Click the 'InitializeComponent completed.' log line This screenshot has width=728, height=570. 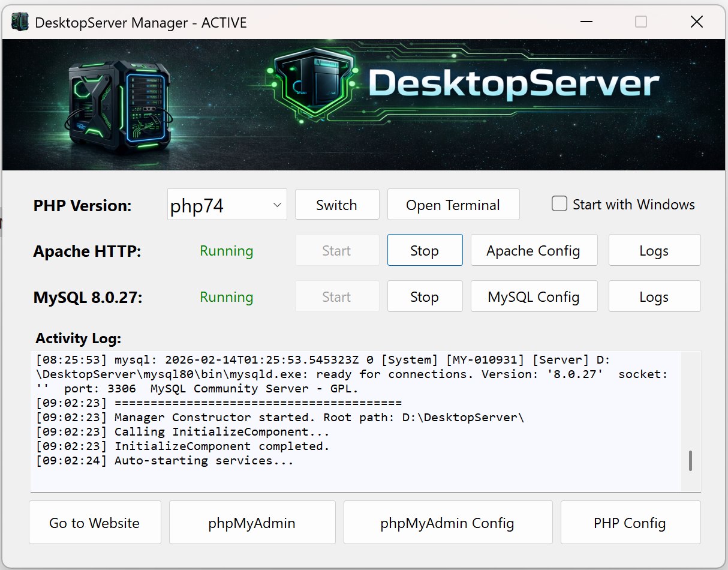pos(183,446)
